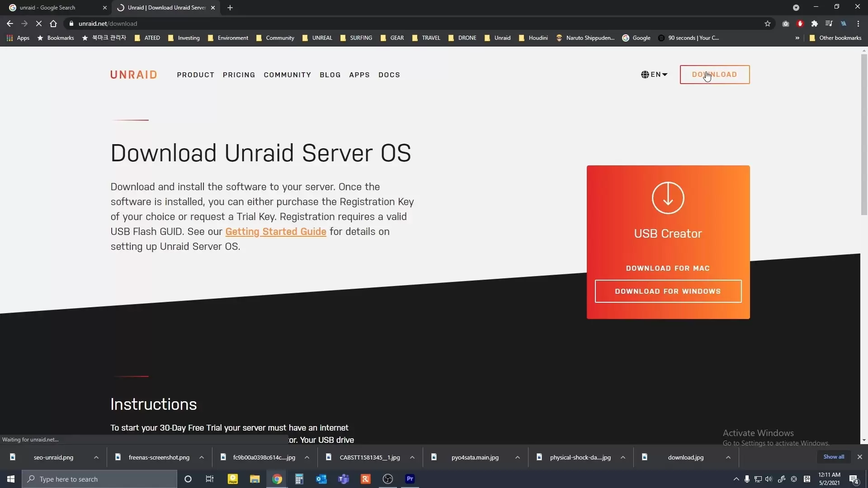Screen dimensions: 868x488
Task: Open Chrome three-dot menu
Action: (858, 23)
